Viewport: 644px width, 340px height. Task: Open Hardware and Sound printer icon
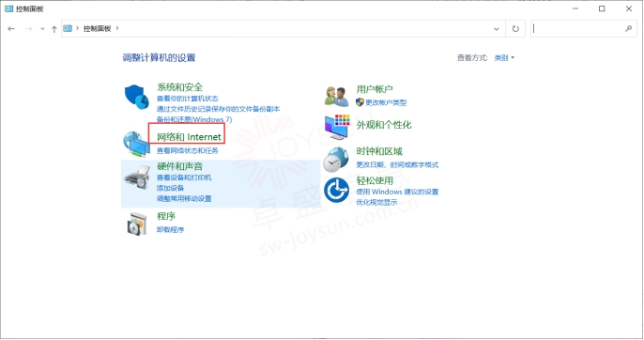coord(137,178)
